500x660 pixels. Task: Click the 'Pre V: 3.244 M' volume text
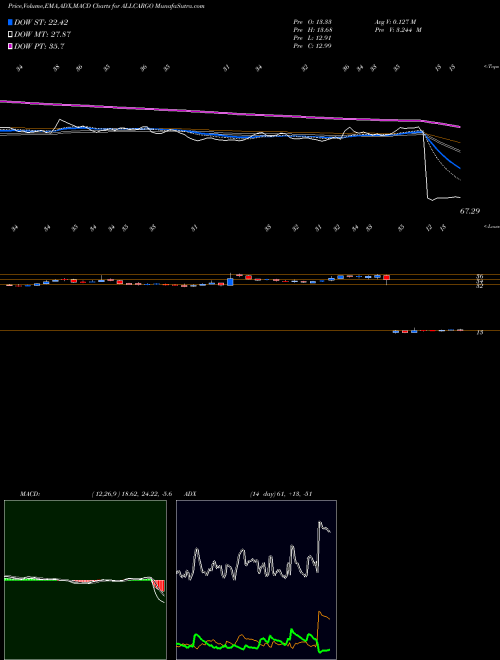point(398,30)
